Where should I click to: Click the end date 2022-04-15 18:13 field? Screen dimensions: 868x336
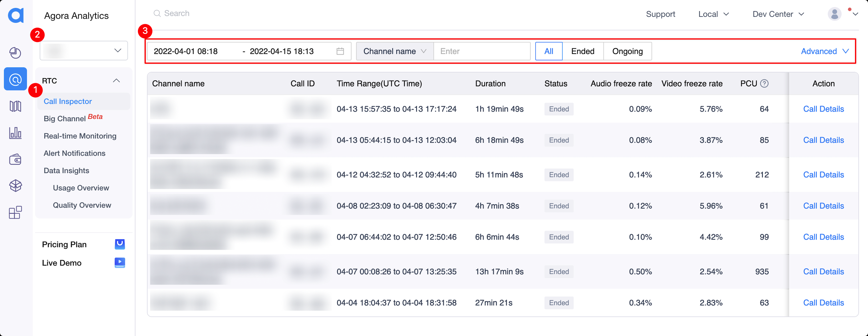point(282,51)
